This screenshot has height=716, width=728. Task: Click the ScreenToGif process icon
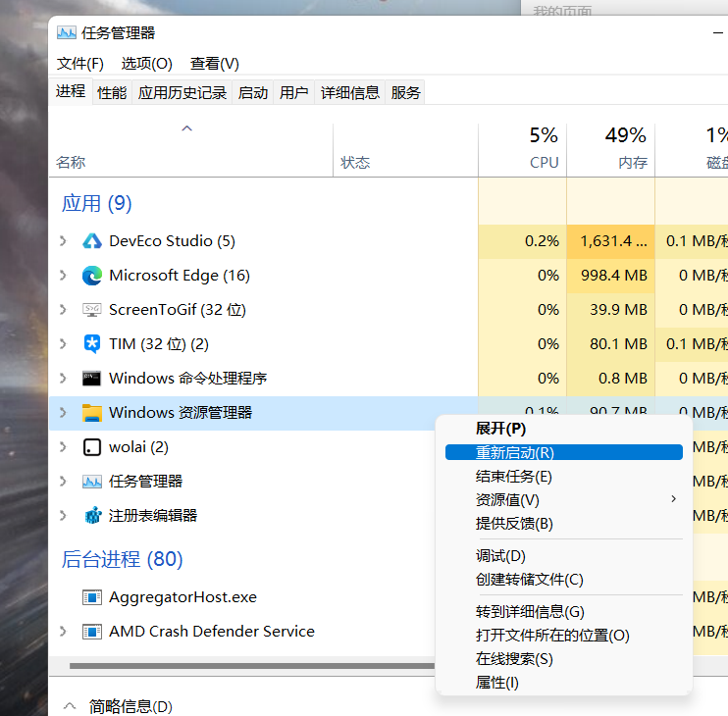click(x=92, y=310)
